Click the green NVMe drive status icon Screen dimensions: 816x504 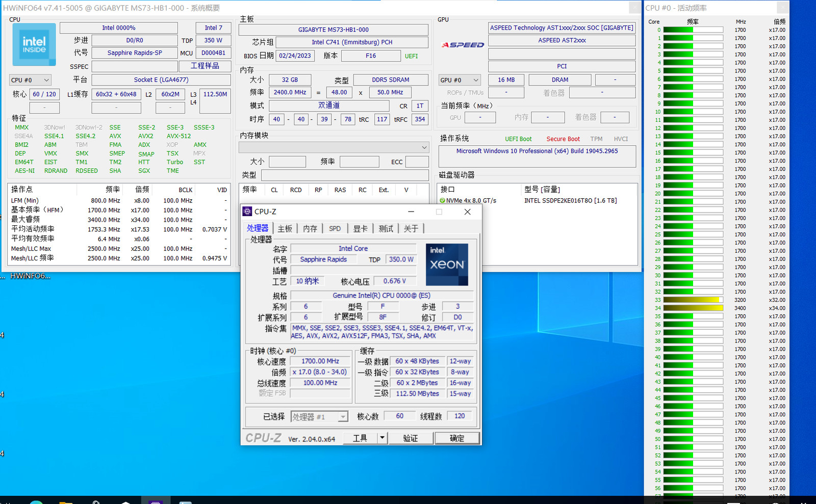442,201
